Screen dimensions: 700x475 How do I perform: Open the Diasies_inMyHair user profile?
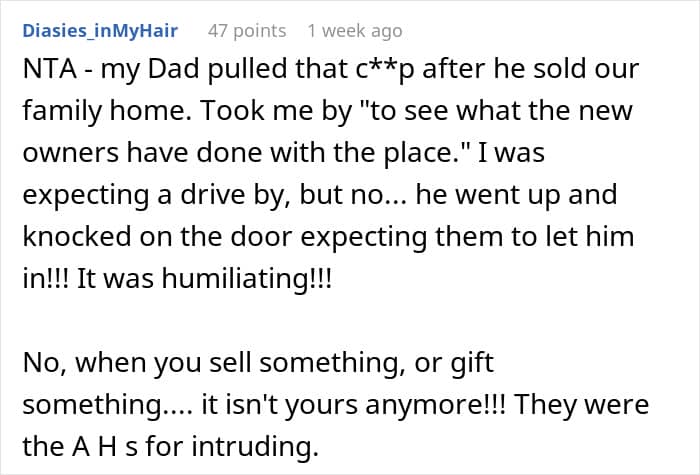point(99,31)
